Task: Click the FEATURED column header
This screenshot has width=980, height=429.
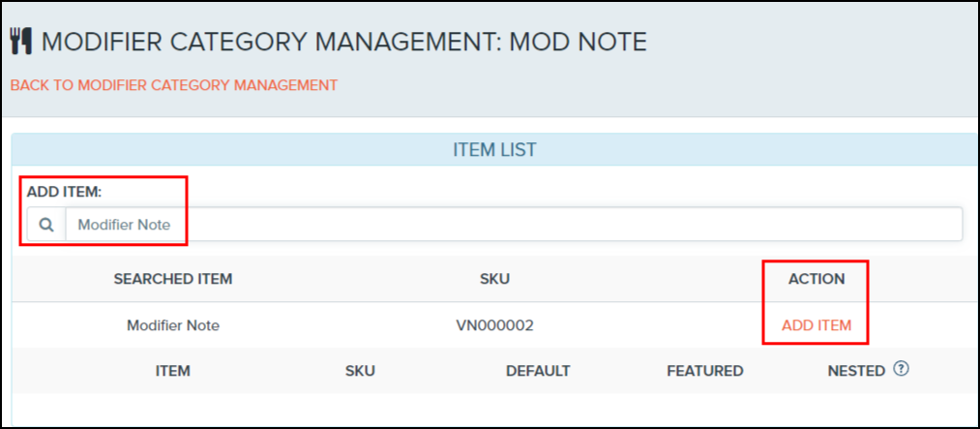Action: tap(705, 371)
